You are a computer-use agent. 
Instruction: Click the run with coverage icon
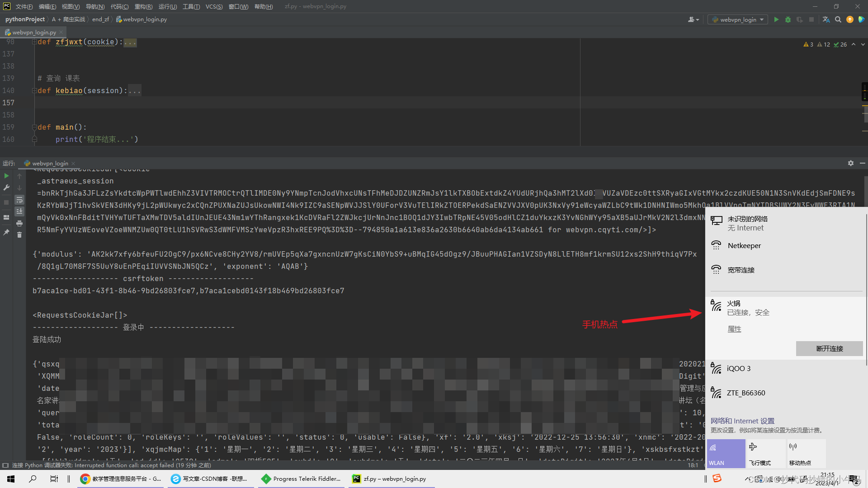pos(800,19)
